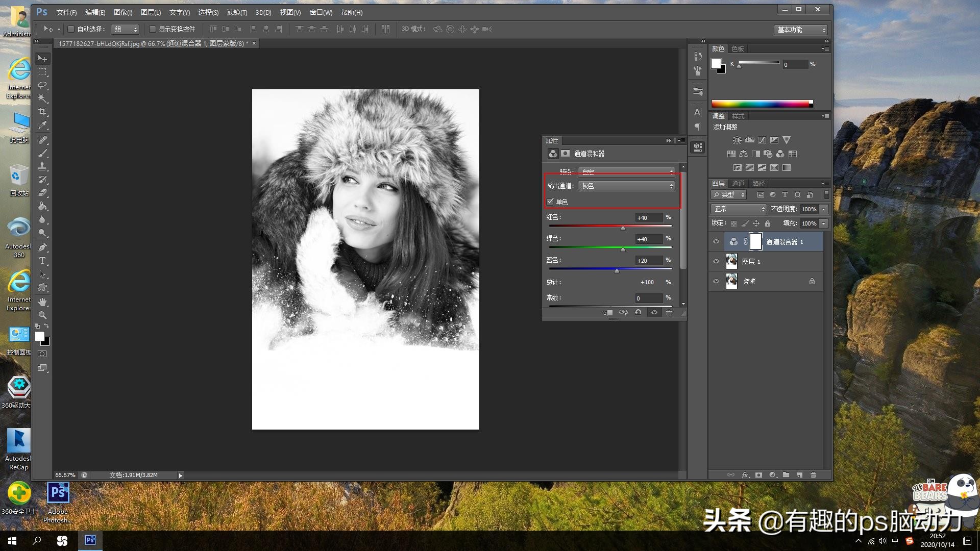Open the layer style fx menu
Viewport: 980px width, 551px height.
[745, 475]
